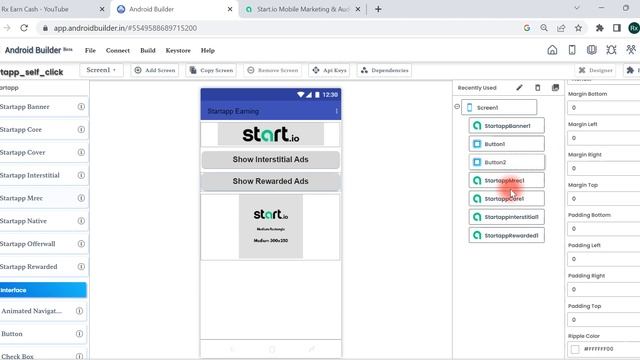
Task: Show info for Startapp Mrec component
Action: (81, 198)
